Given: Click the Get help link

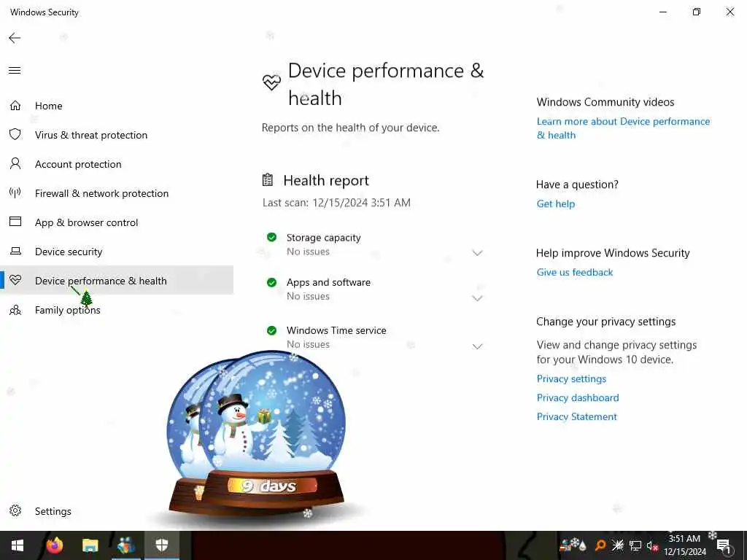Looking at the screenshot, I should click(x=555, y=204).
